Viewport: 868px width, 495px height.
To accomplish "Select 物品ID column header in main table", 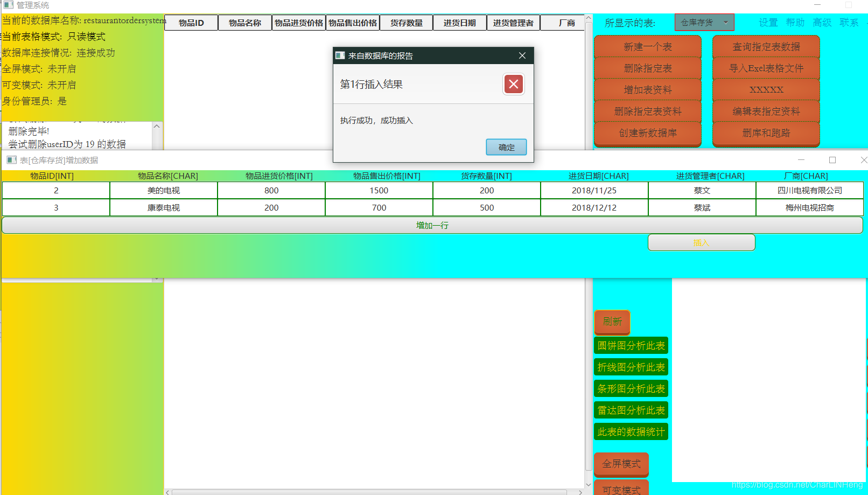I will pos(191,23).
